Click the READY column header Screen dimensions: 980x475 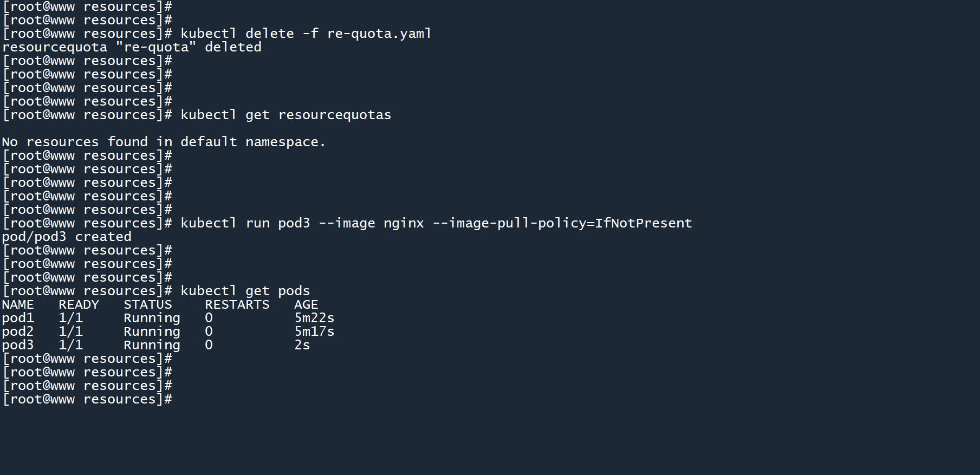(79, 304)
